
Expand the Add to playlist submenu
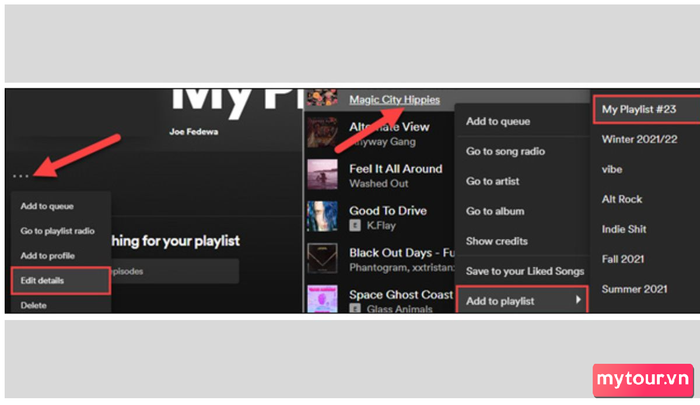tap(522, 300)
